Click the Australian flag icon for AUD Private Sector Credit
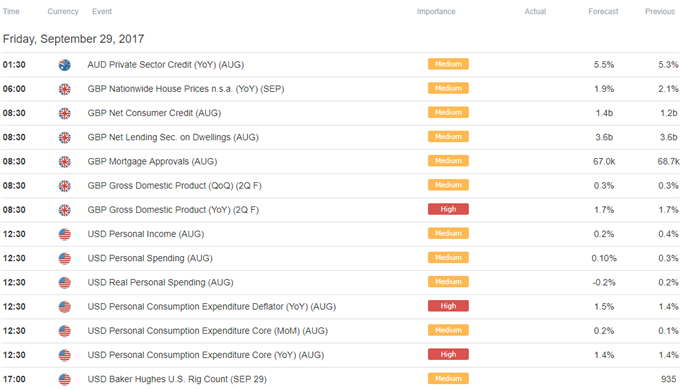The width and height of the screenshot is (680, 389). point(65,65)
